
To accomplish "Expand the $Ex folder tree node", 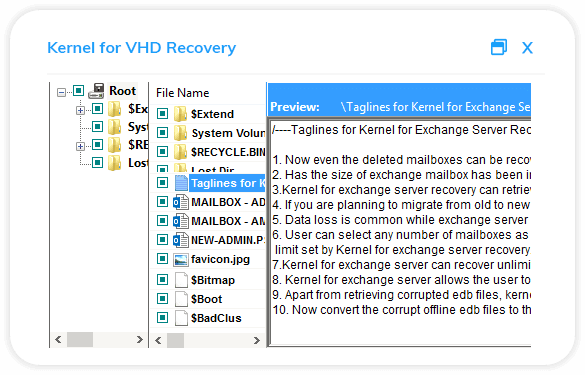I will [x=80, y=110].
